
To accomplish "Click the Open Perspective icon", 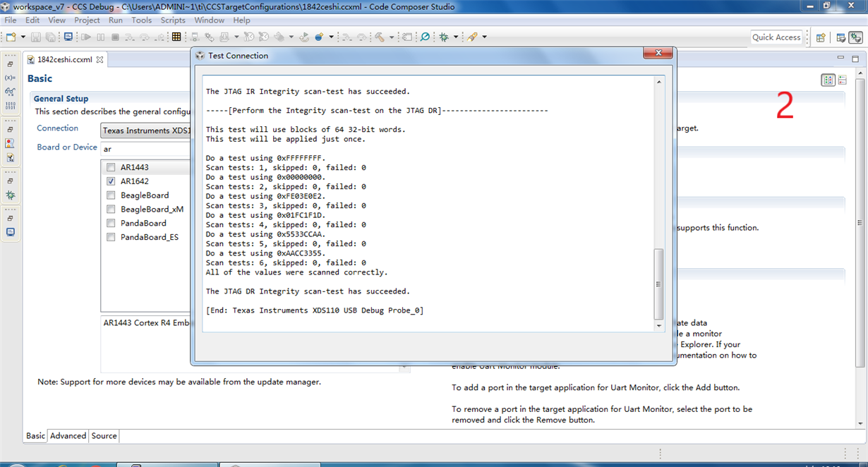I will pos(821,37).
